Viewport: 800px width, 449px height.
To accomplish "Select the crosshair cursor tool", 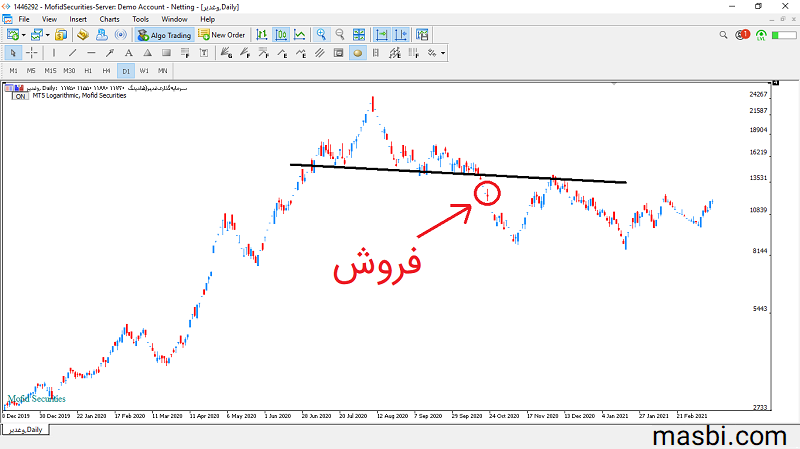I will 32,53.
